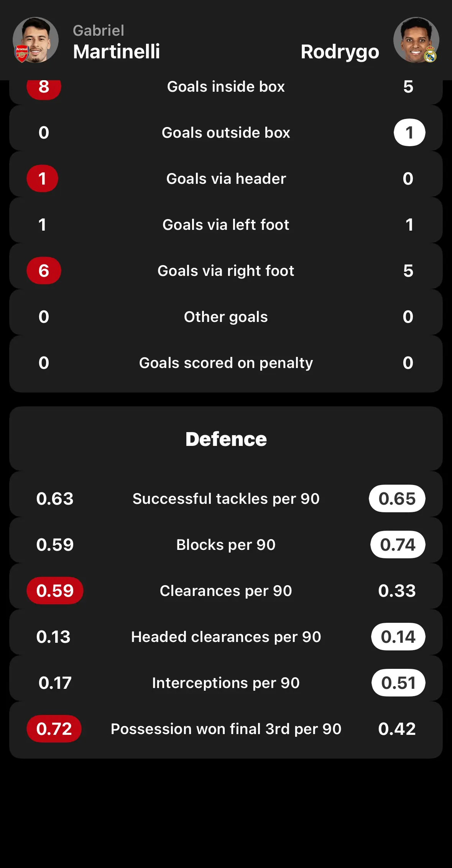Tap the red 1 Goals via header badge
This screenshot has width=452, height=868.
[x=42, y=179]
